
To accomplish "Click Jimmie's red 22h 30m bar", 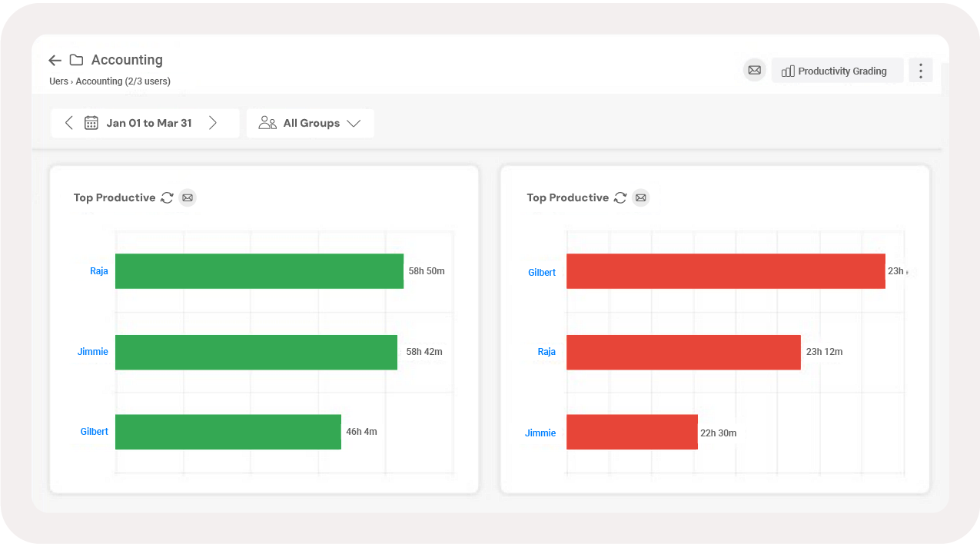I will (632, 432).
